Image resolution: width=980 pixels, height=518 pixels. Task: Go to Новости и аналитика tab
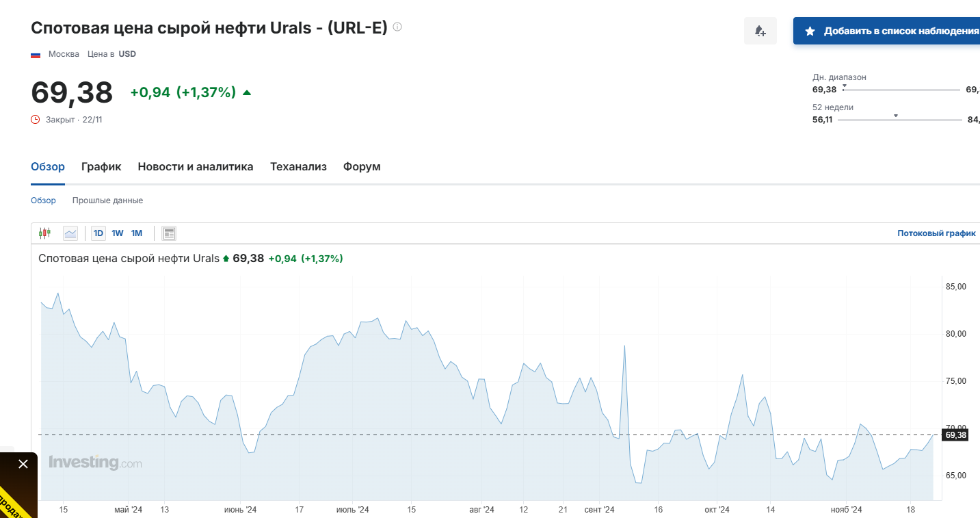click(196, 166)
